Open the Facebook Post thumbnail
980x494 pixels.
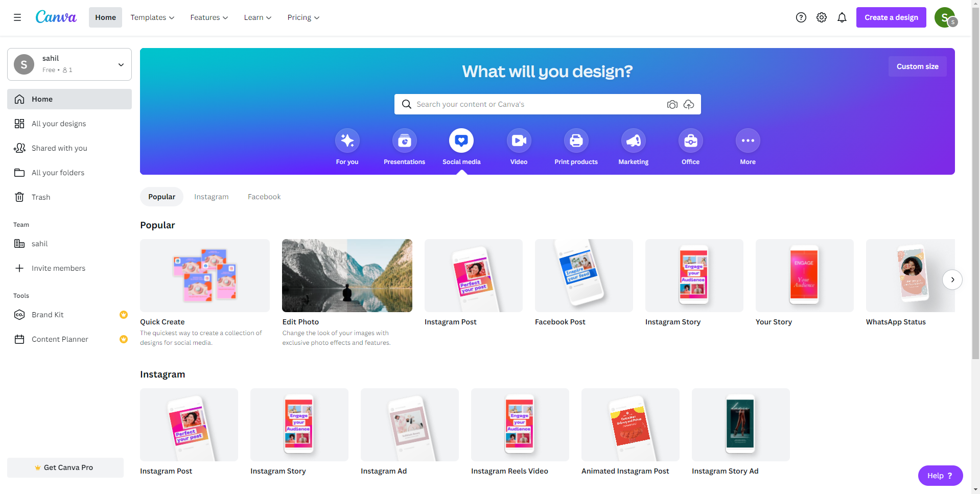click(584, 275)
